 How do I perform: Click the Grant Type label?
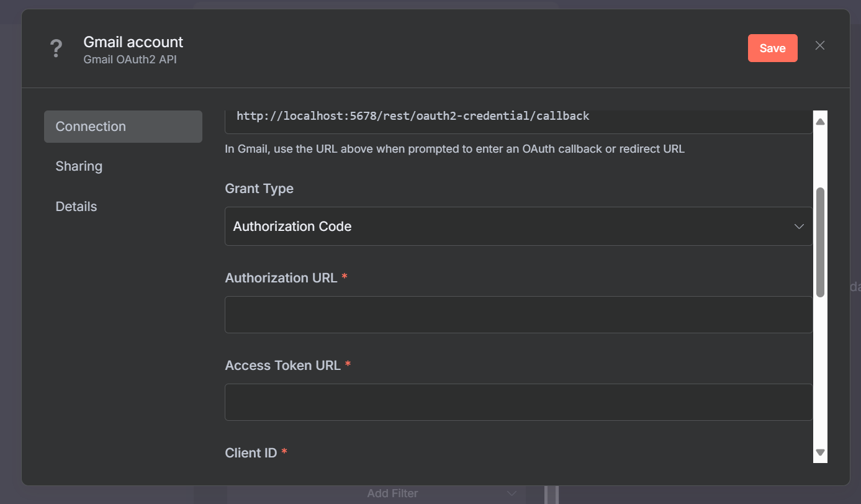click(x=259, y=189)
